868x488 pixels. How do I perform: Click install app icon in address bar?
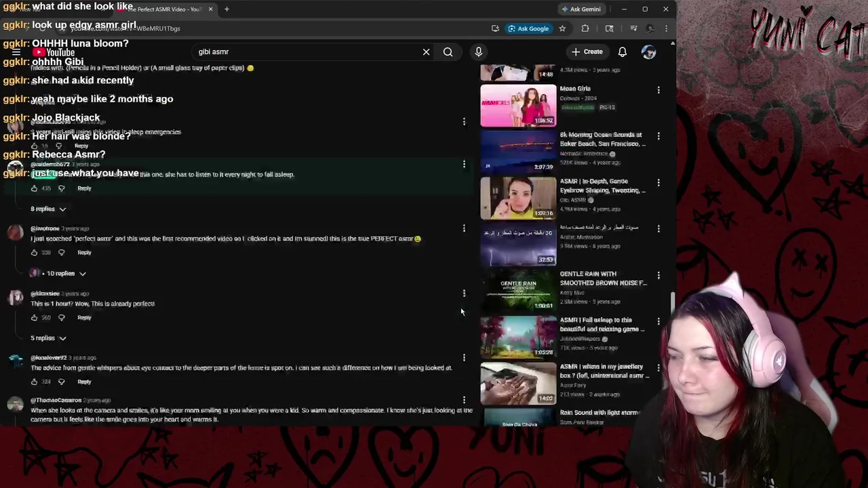click(495, 28)
